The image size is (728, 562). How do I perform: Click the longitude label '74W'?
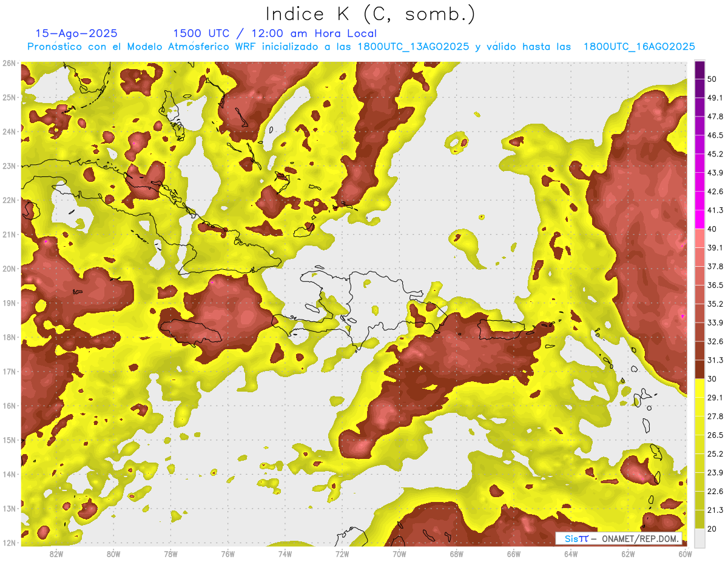(285, 554)
